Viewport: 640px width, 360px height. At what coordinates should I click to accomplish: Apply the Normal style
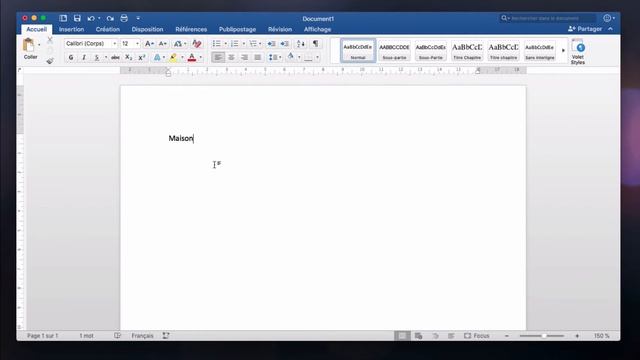pos(358,51)
